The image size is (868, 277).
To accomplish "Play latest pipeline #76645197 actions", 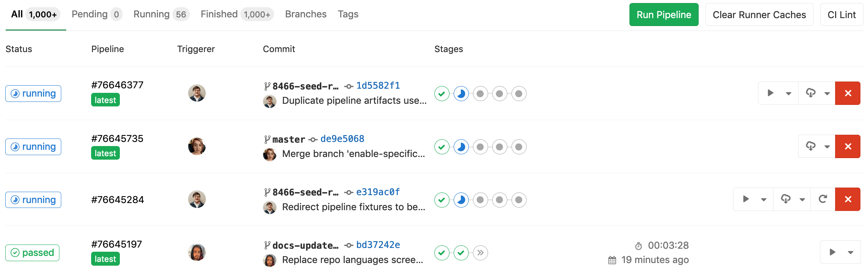I will pos(832,252).
